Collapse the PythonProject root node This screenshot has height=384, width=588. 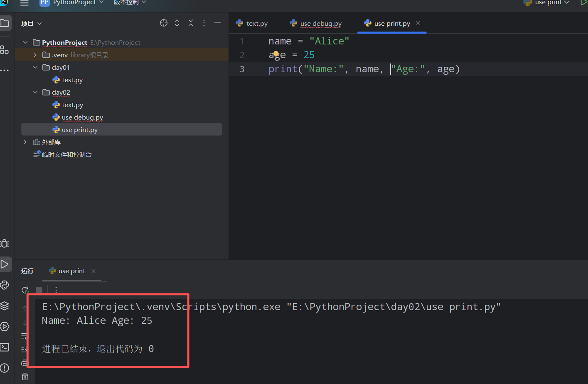click(x=25, y=42)
